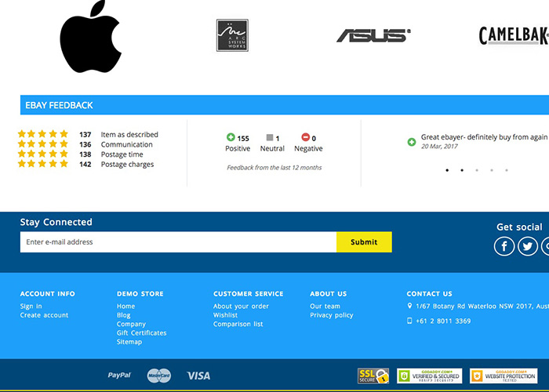
Task: Click the CUSTOMER SERVICE footer heading
Action: pyautogui.click(x=249, y=294)
